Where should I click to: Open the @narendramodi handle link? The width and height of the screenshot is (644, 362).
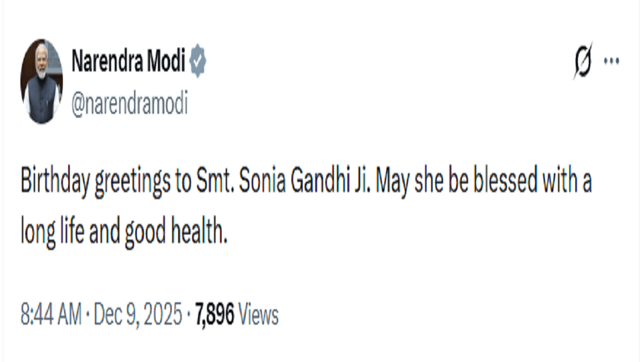(129, 103)
